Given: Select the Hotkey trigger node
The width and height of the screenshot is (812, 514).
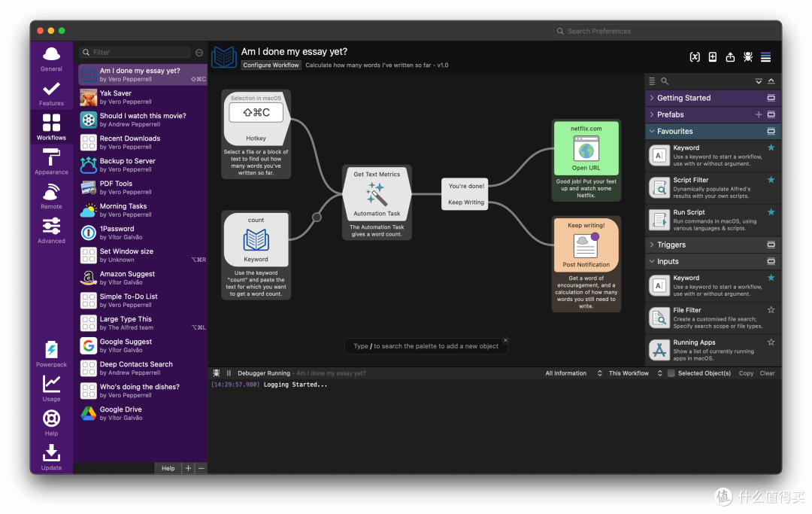Looking at the screenshot, I should point(256,118).
